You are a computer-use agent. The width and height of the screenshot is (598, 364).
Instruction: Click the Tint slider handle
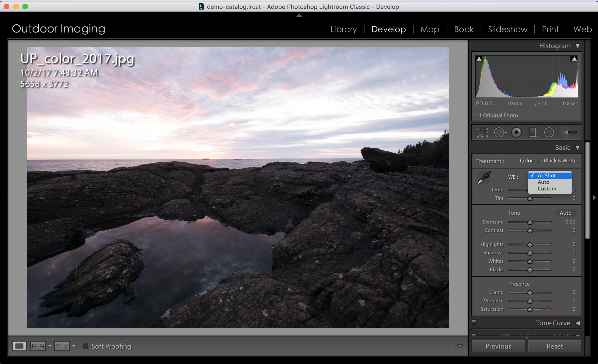pos(530,198)
